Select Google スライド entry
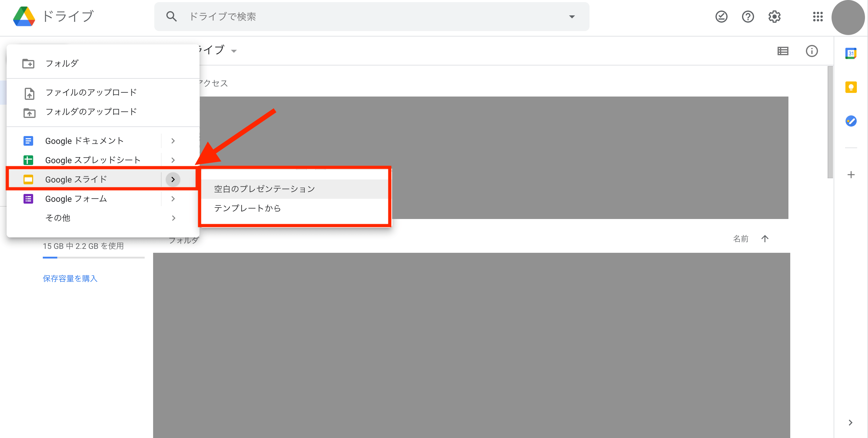Image resolution: width=868 pixels, height=438 pixels. tap(84, 179)
